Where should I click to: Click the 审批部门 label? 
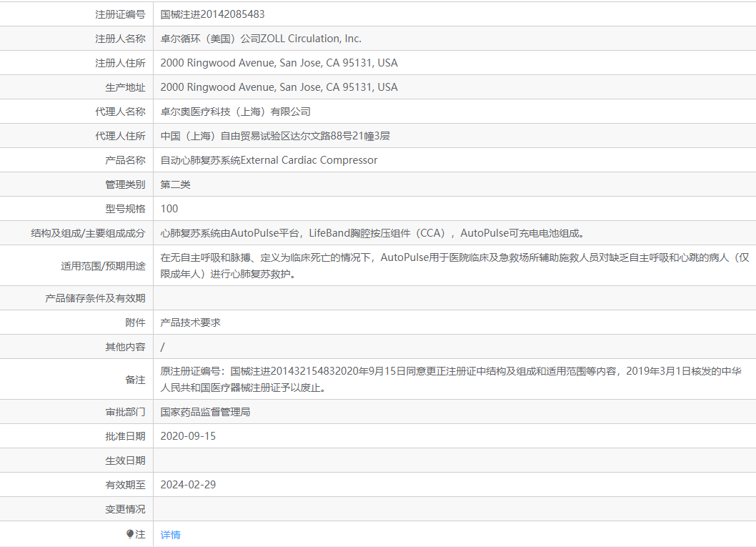click(x=125, y=412)
